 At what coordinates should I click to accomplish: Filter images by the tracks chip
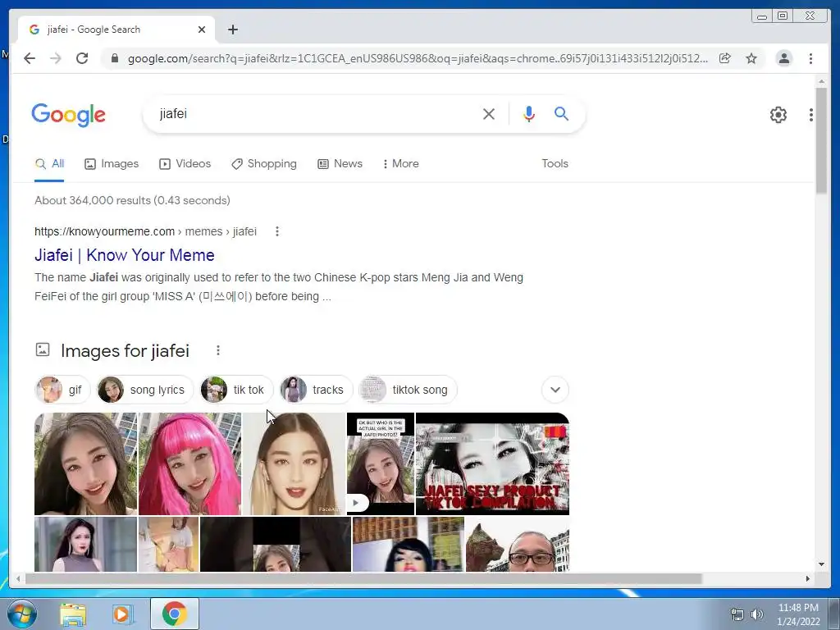pyautogui.click(x=316, y=390)
